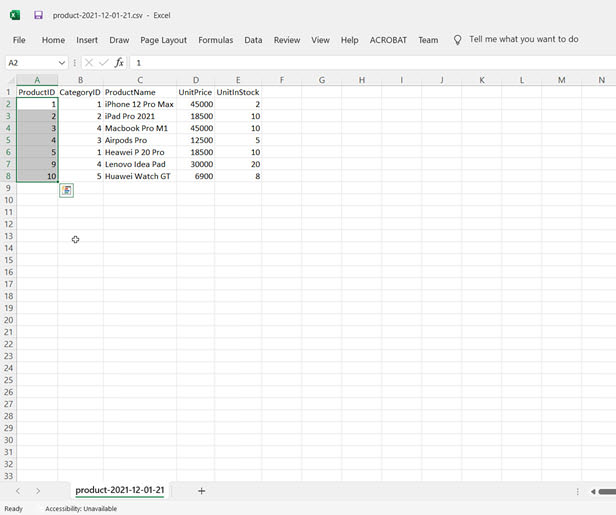Save the workbook with the floppy disk icon

38,15
